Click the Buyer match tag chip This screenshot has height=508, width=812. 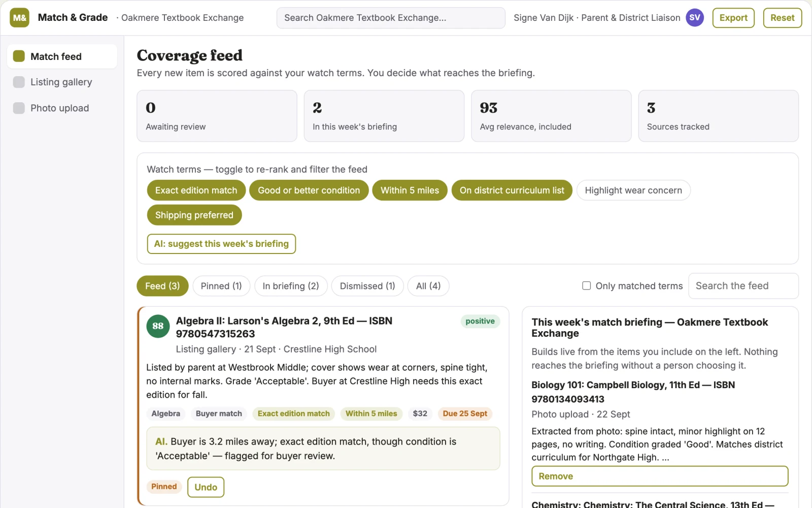(219, 414)
